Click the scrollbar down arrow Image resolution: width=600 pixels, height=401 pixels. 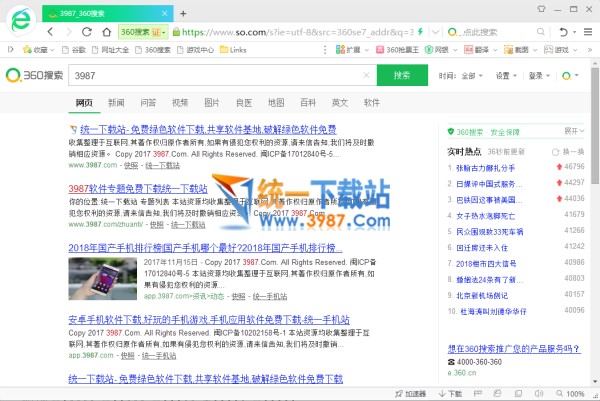(594, 381)
